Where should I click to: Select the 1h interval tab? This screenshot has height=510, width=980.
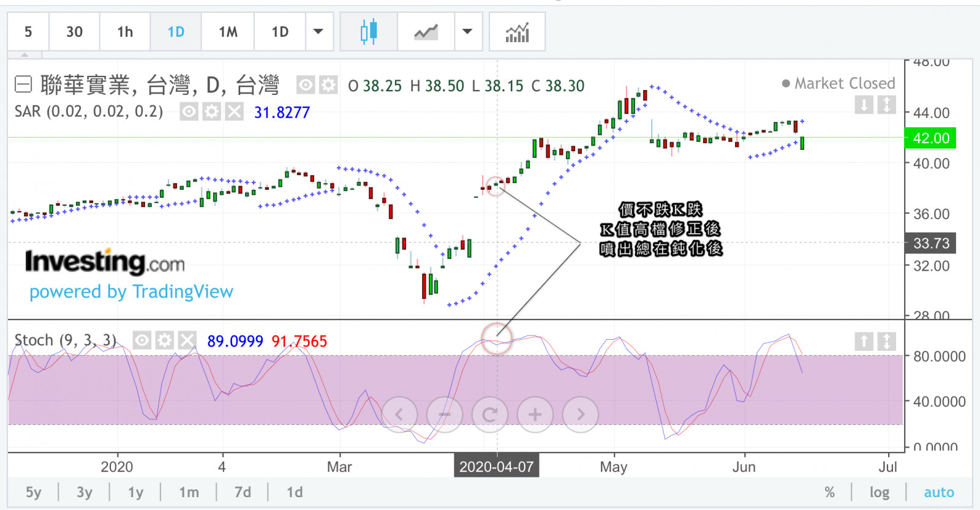[125, 32]
